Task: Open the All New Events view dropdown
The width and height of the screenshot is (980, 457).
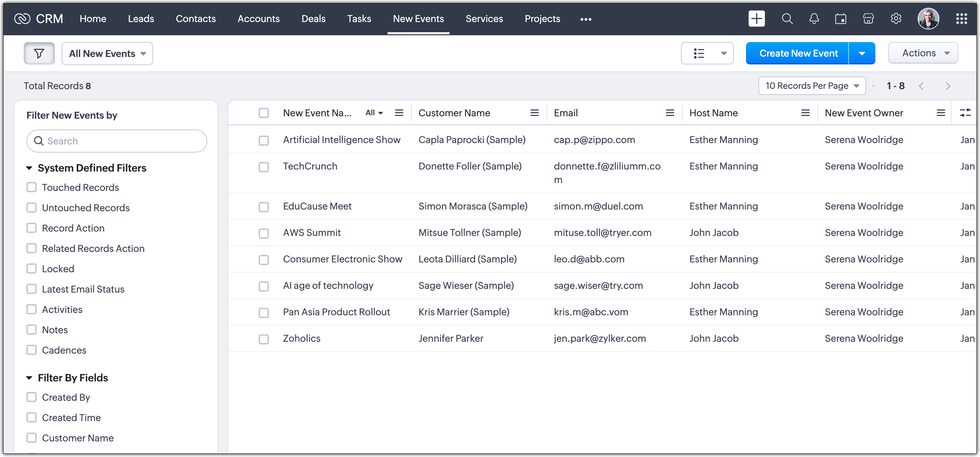Action: tap(107, 53)
